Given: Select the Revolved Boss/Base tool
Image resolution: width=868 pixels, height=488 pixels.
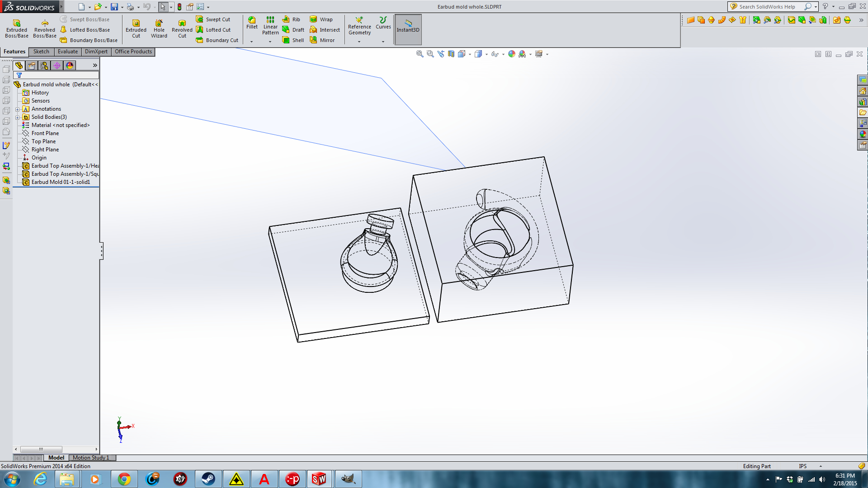Looking at the screenshot, I should coord(45,29).
